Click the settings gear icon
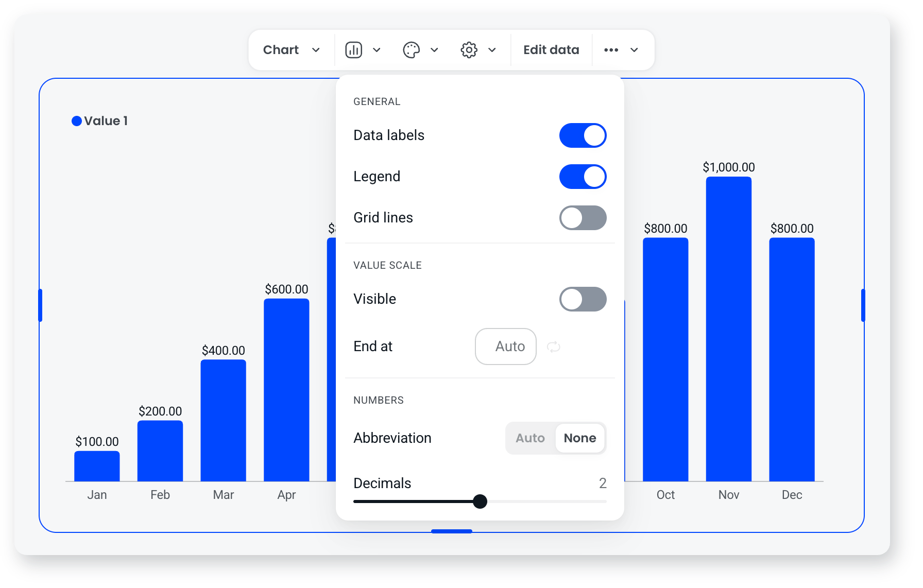Screen dimensions: 923x588 469,50
